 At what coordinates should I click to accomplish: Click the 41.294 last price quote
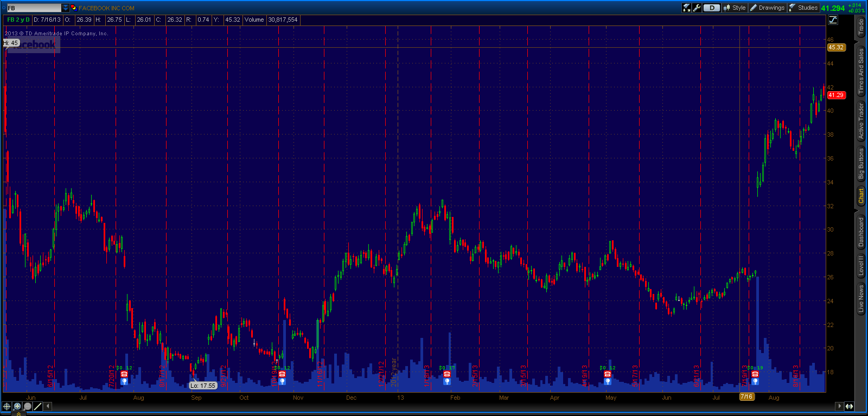[x=833, y=8]
